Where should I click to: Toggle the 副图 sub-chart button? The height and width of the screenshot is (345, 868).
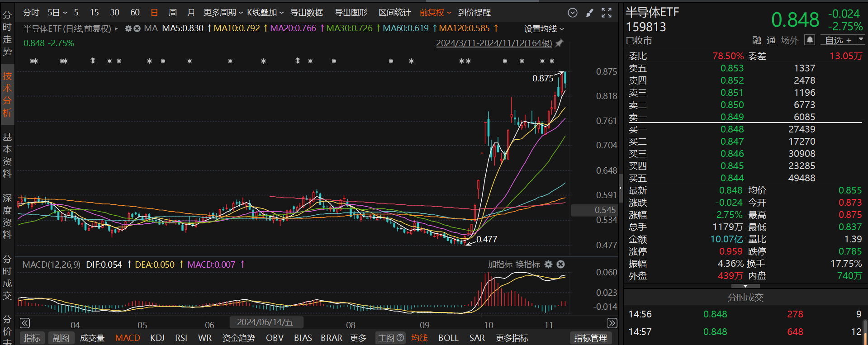point(61,338)
